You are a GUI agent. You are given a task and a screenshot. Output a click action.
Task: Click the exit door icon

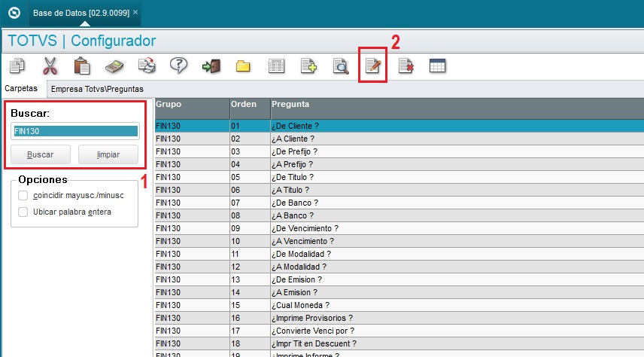[x=211, y=66]
